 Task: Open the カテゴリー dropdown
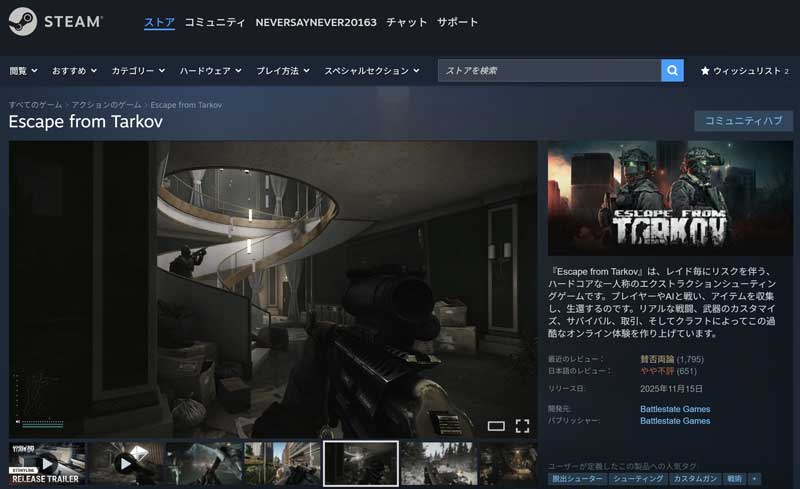pos(138,70)
